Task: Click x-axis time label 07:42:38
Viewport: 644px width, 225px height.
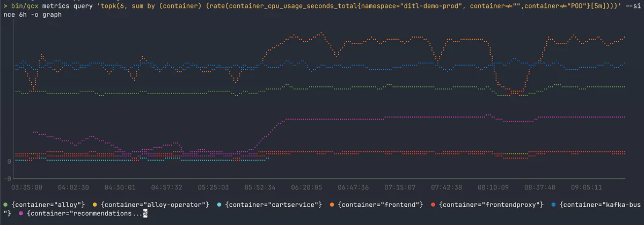Action: tap(447, 187)
